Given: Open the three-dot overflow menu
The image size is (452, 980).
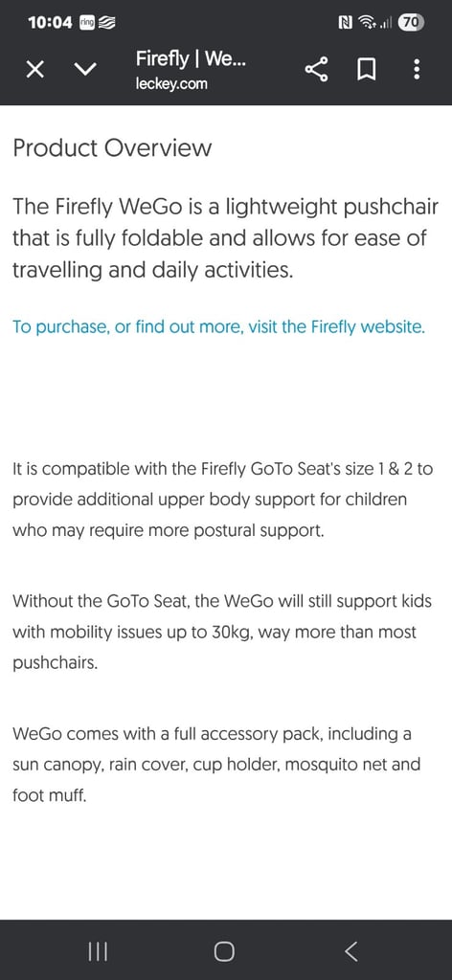Looking at the screenshot, I should [417, 70].
